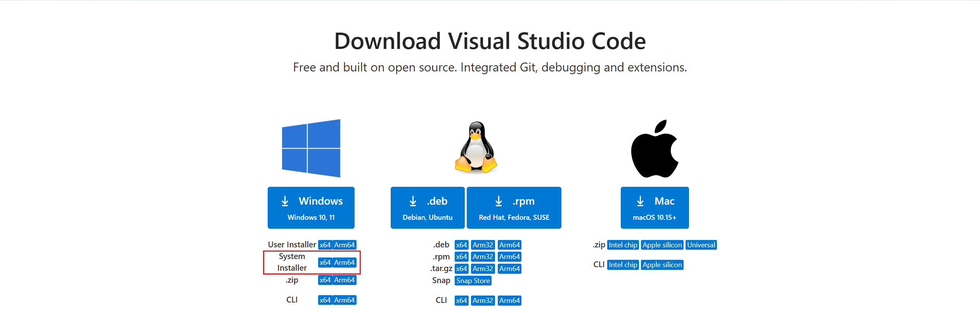Click the 'Free and built on open source' subtitle
Viewport: 980px width, 313px height.
pyautogui.click(x=490, y=67)
